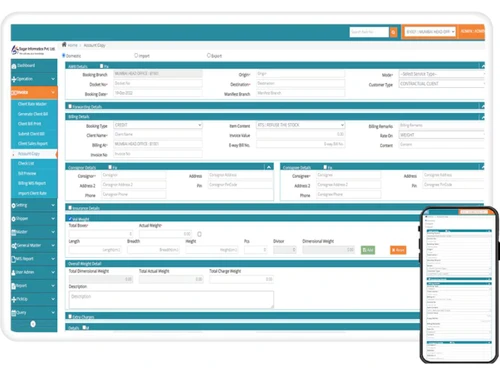Click the green Add button
The height and width of the screenshot is (375, 500).
tap(368, 250)
